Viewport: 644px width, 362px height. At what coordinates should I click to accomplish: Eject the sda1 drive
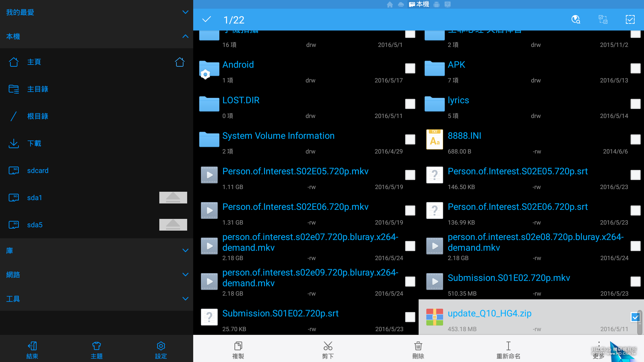click(x=173, y=198)
